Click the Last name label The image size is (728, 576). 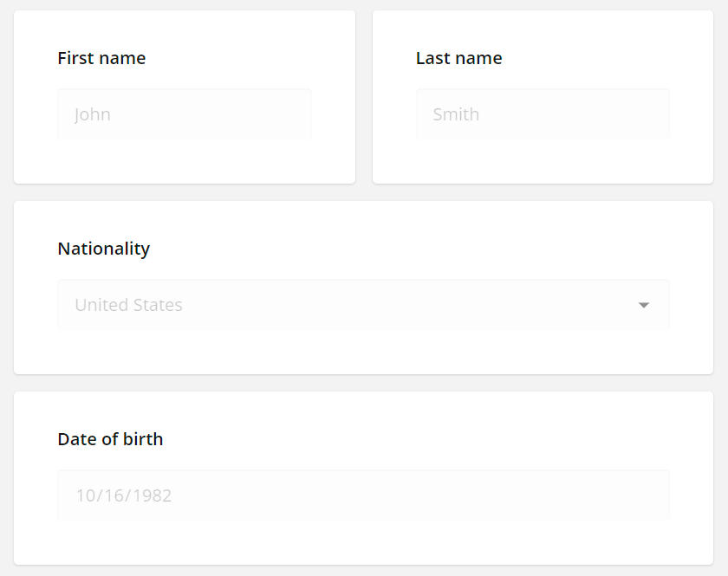tap(458, 58)
